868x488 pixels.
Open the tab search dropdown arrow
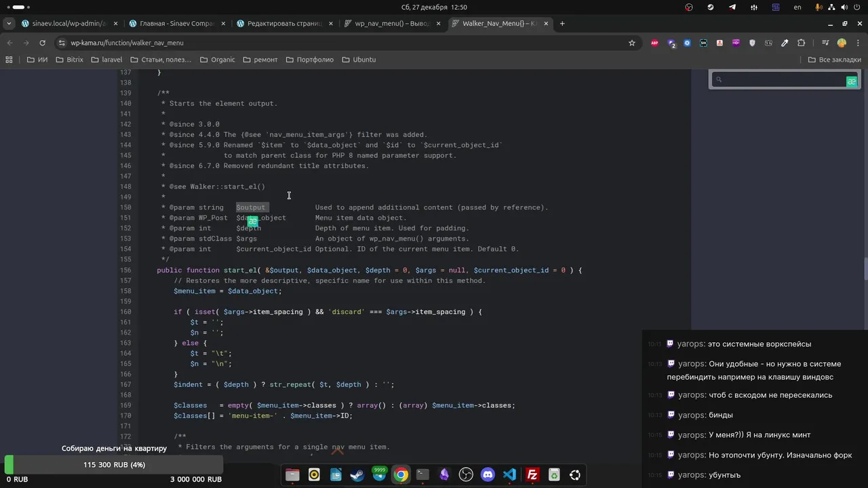click(x=9, y=23)
